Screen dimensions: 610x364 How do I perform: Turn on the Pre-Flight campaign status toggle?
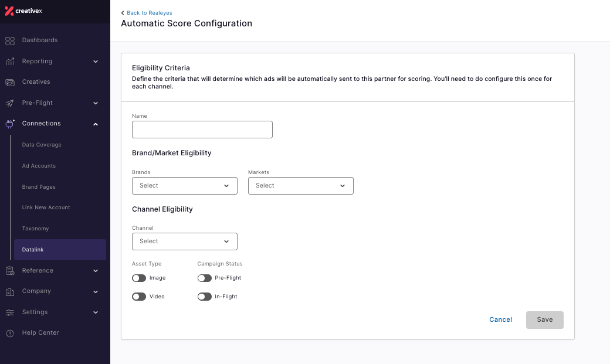pos(204,278)
